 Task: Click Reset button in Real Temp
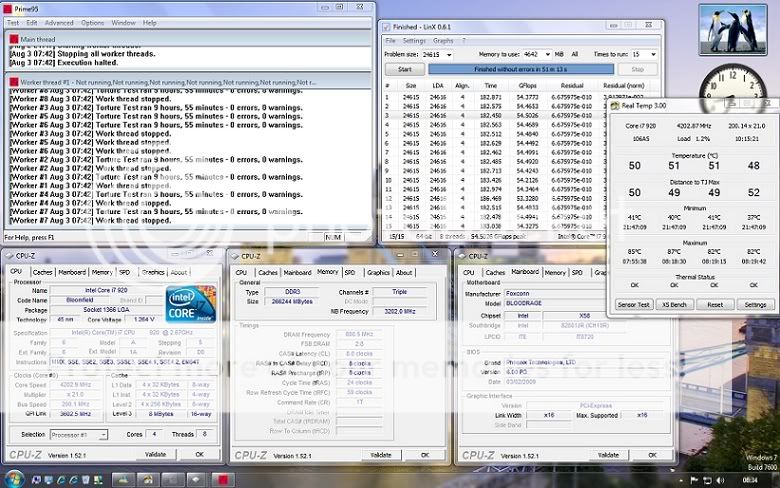tap(715, 304)
